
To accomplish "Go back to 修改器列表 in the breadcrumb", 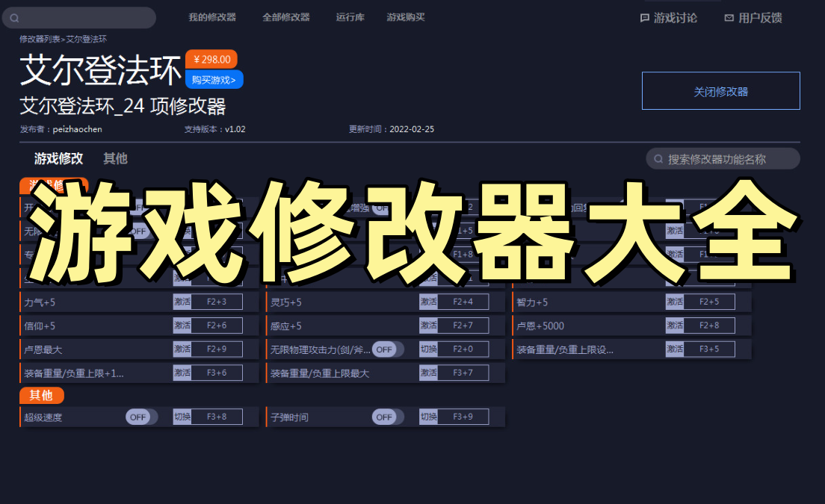I will coord(40,39).
